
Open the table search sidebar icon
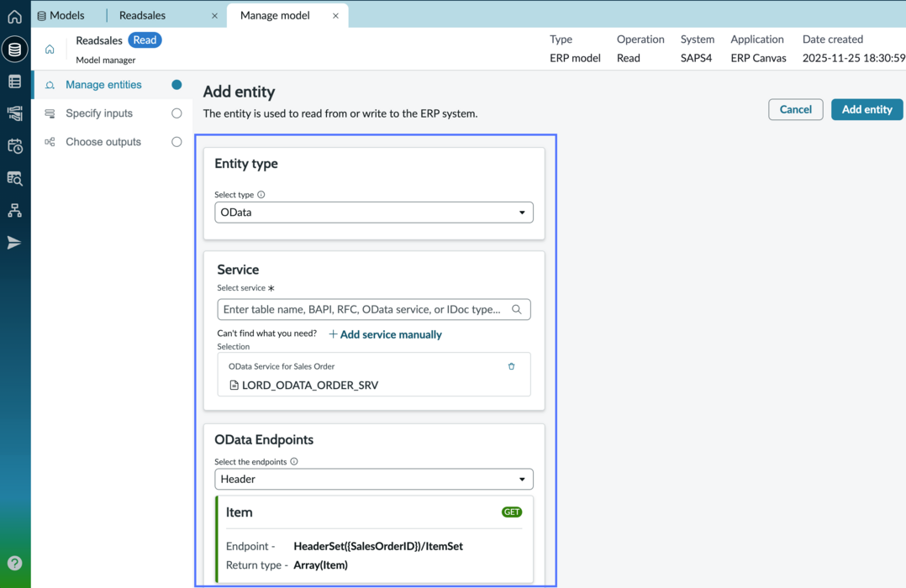coord(15,178)
